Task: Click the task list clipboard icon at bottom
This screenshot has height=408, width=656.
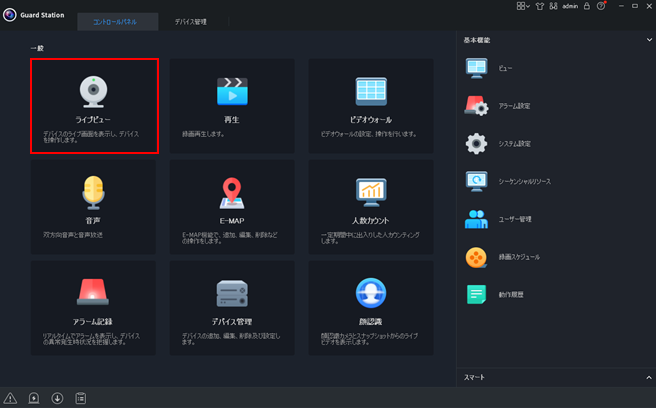Action: pos(80,398)
